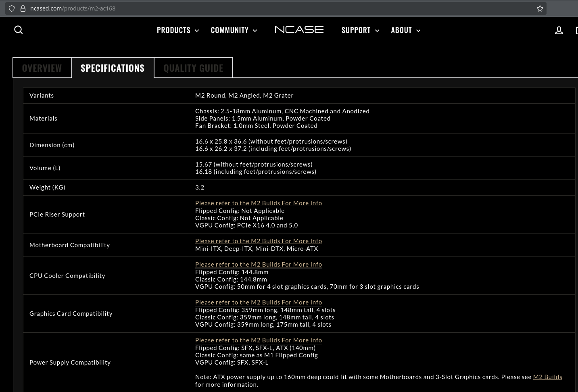The image size is (578, 392).
Task: Click the 'PCIe Riser Support' label
Action: [x=57, y=215]
